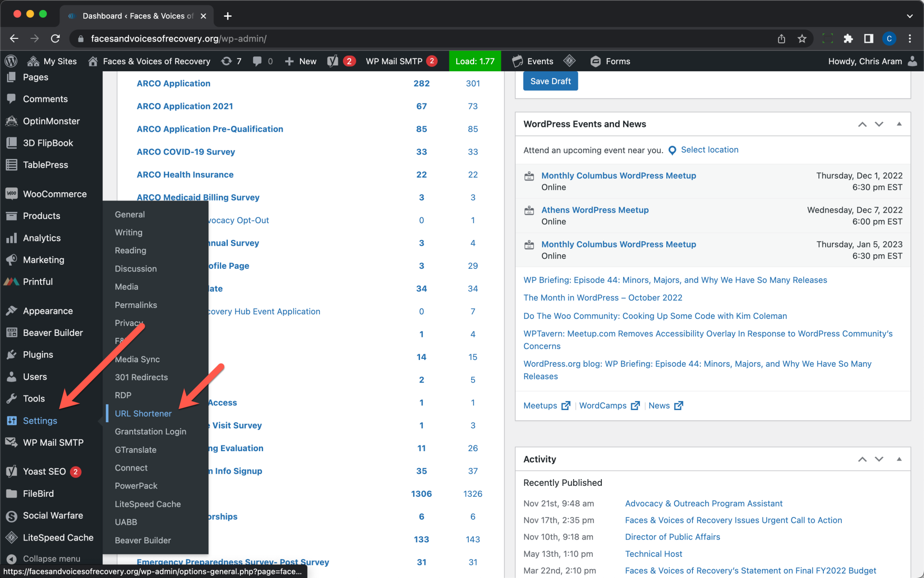Click the comments bubble icon in admin bar
Viewport: 924px width, 578px height.
tap(258, 61)
